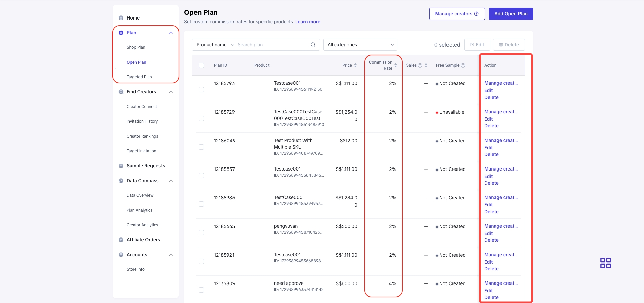Select checkbox for plan 12186049
Viewport: 644px width, 303px height.
[201, 147]
